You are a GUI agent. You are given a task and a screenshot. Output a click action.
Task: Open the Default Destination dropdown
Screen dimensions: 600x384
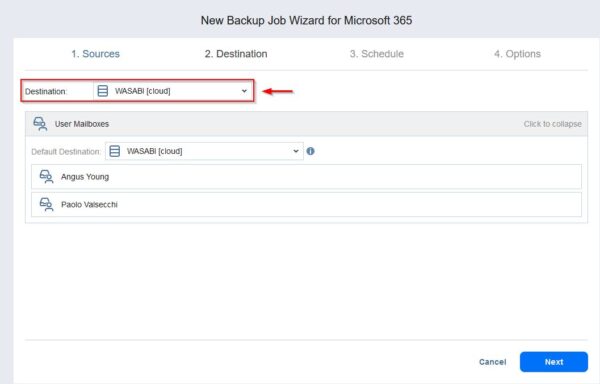click(204, 151)
